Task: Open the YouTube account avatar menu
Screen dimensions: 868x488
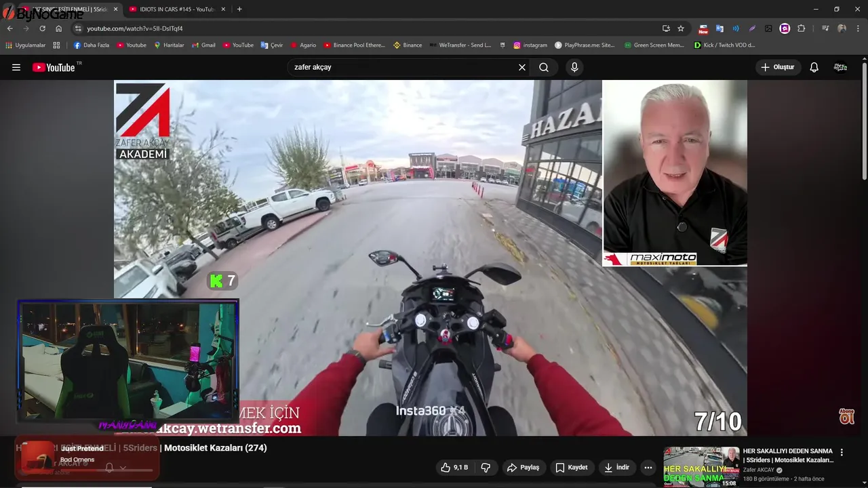Action: [840, 67]
